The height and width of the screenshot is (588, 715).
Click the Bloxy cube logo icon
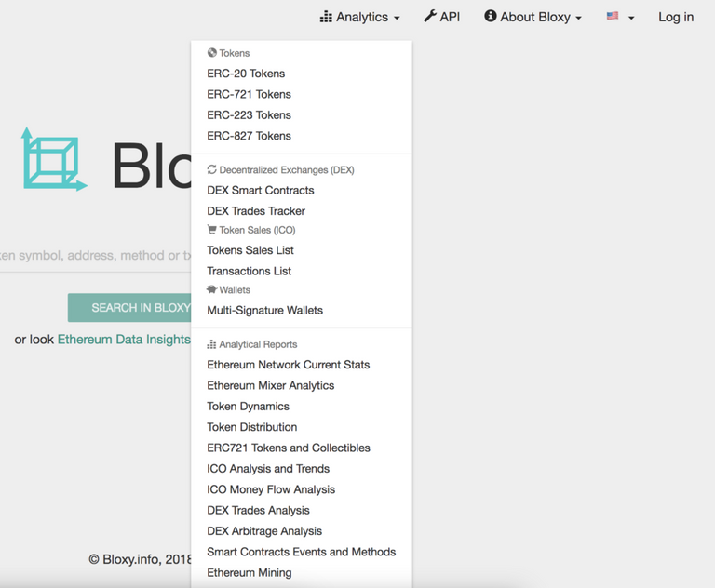pos(54,160)
